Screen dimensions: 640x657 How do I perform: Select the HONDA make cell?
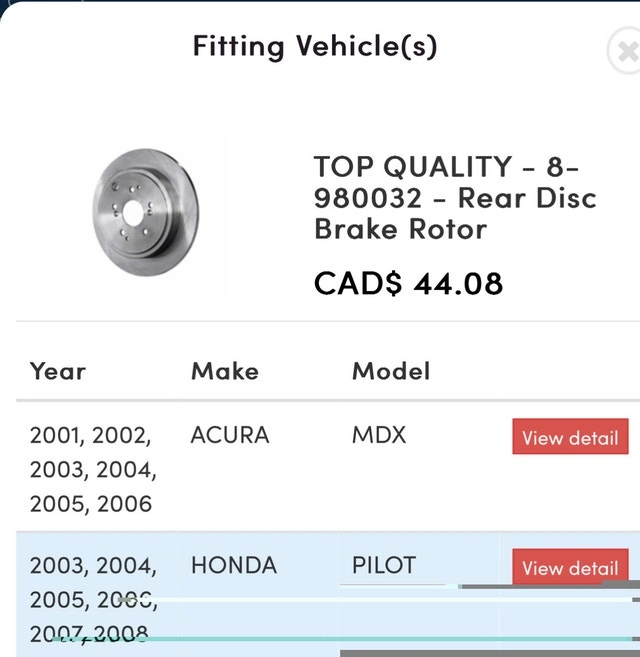coord(234,565)
